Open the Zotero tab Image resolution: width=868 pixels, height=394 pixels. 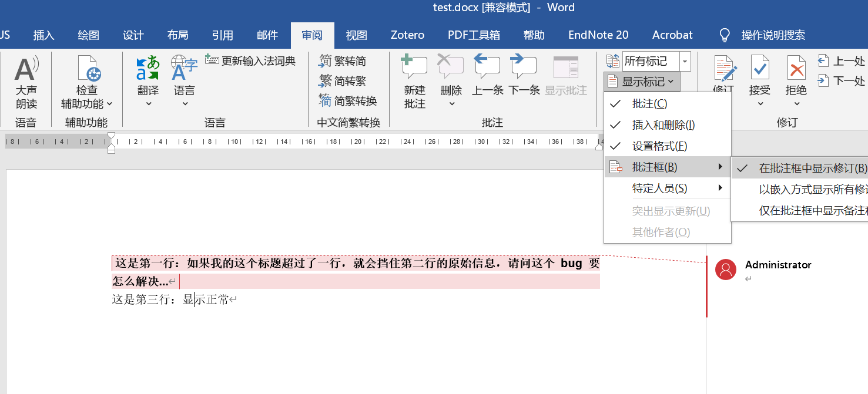tap(407, 35)
